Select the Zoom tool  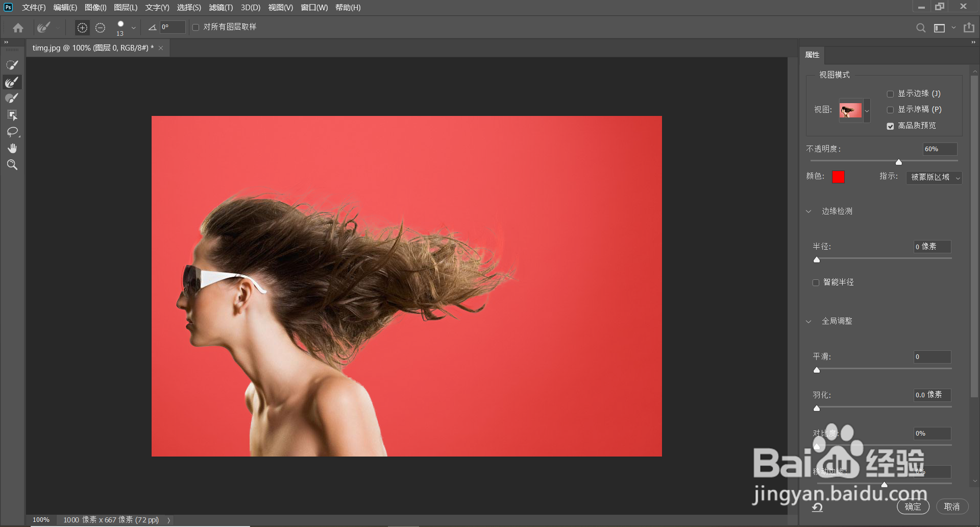pyautogui.click(x=12, y=164)
